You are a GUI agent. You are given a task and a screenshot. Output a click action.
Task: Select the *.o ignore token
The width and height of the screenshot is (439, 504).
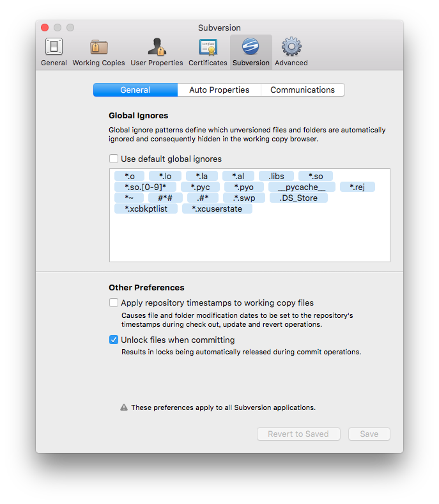(x=130, y=176)
